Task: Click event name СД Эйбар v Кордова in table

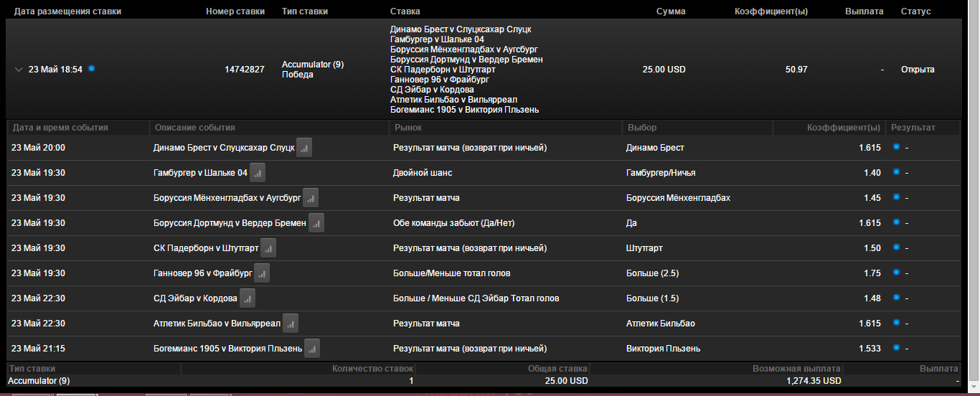Action: (x=195, y=298)
